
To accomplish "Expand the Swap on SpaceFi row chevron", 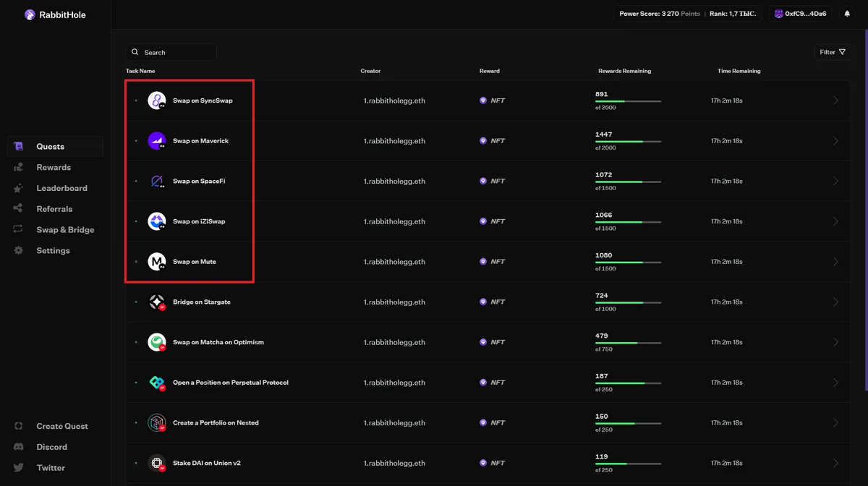I will point(836,181).
